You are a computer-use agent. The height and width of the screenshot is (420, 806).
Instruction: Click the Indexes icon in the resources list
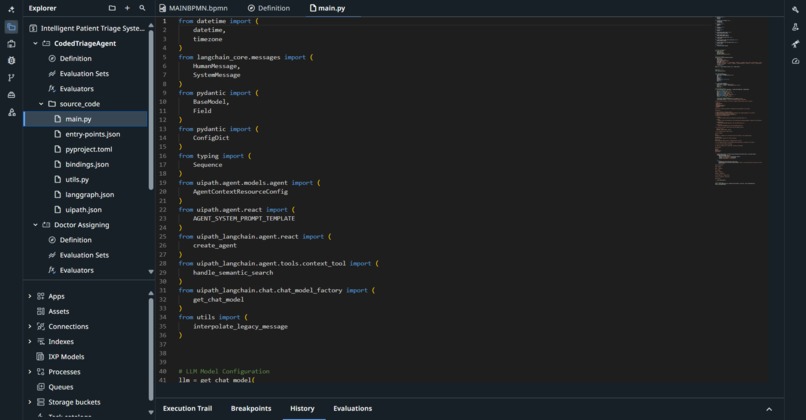(41, 342)
